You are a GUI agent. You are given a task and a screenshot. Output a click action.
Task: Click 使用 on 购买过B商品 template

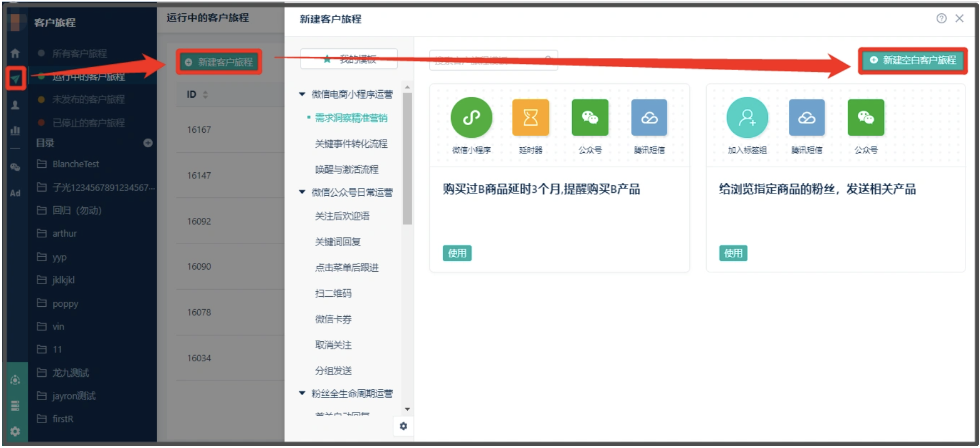457,253
